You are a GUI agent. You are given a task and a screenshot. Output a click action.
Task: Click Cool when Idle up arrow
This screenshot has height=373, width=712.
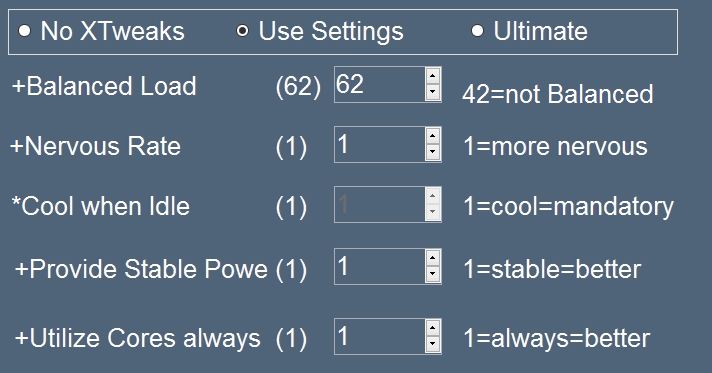coord(433,196)
